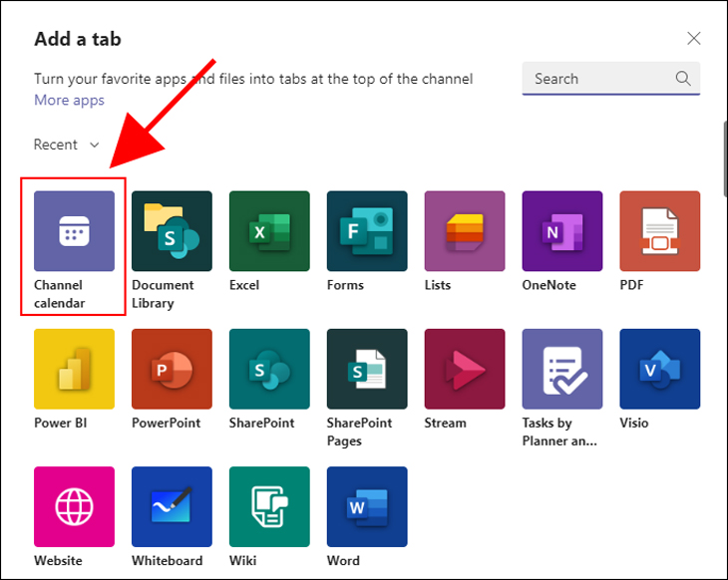
Task: Focus the Search input field
Action: (x=611, y=79)
